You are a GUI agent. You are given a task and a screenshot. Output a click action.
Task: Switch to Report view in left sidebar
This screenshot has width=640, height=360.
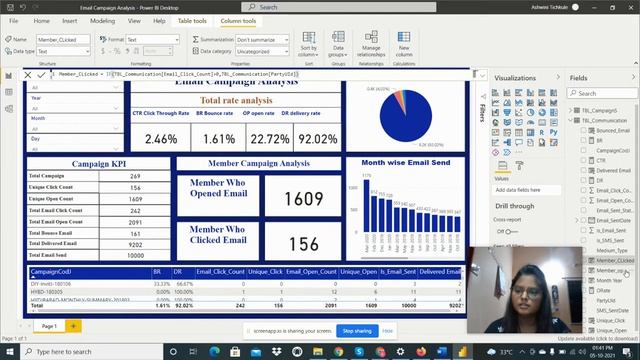[9, 76]
